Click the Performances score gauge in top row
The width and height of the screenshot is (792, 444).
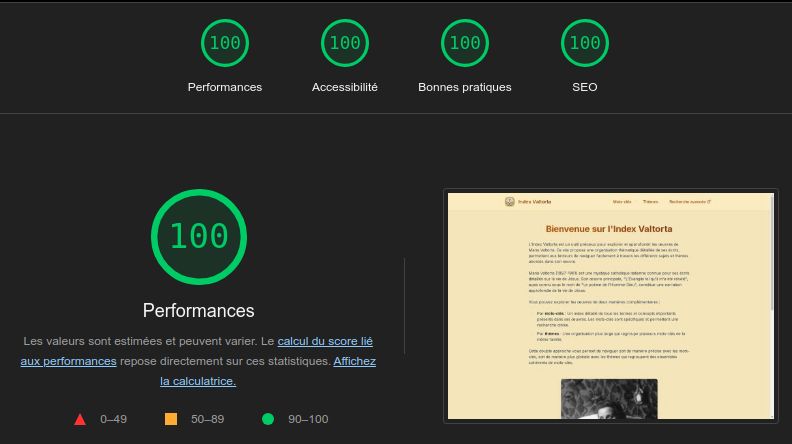point(225,43)
